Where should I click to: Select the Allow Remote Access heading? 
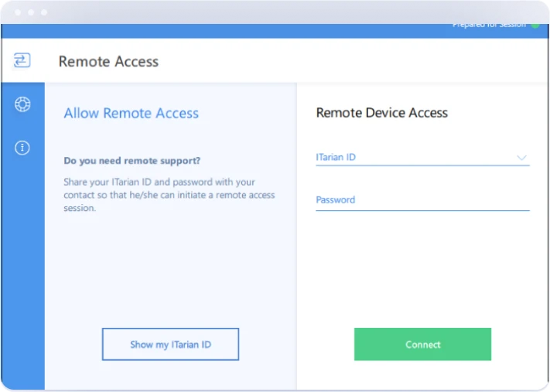point(131,114)
